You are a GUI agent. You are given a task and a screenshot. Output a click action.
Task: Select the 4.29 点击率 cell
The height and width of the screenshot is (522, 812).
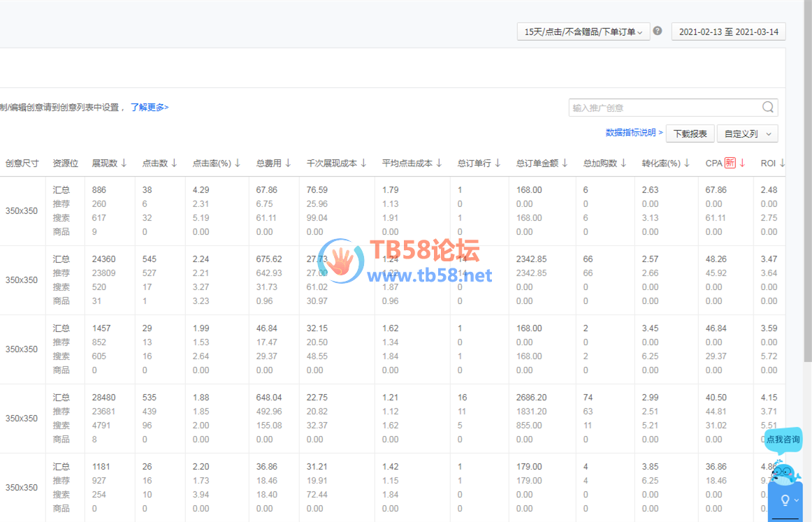coord(201,190)
